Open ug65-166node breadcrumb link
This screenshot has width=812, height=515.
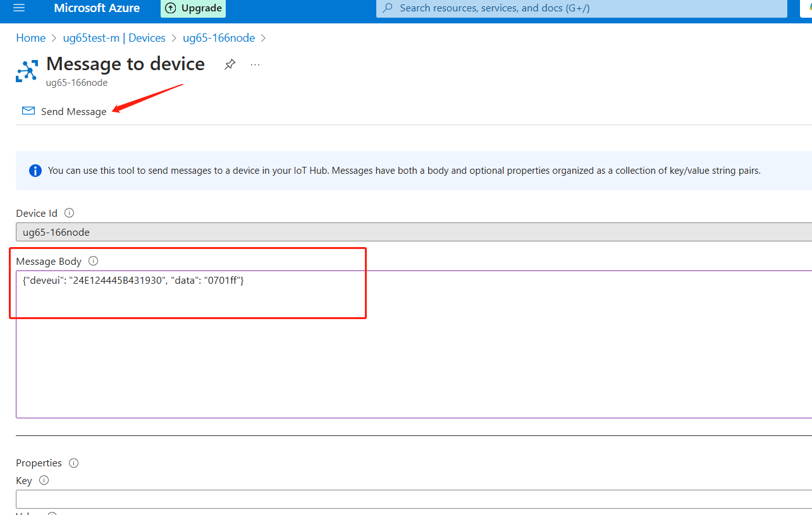coord(219,38)
